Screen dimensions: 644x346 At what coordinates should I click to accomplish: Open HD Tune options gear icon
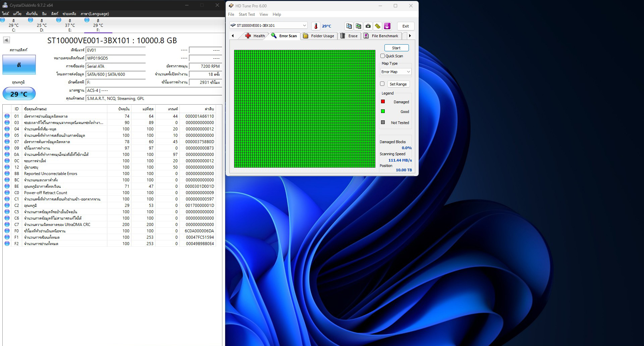(378, 26)
